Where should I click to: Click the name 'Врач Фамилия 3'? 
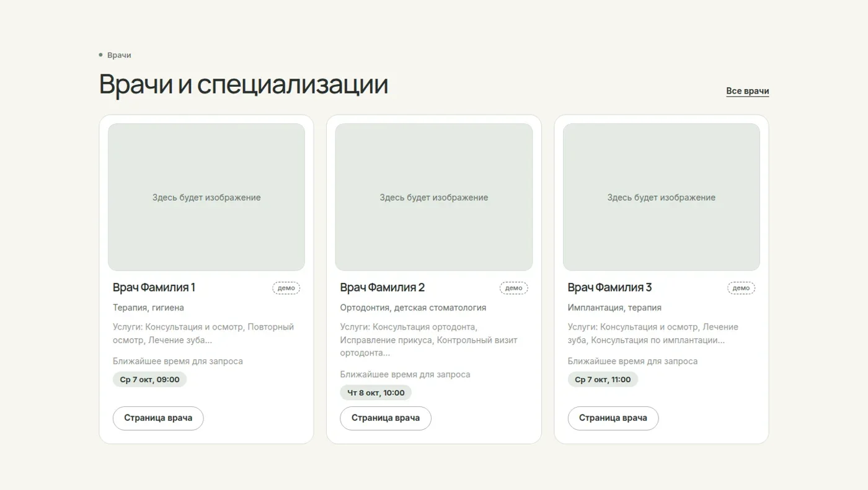[610, 287]
